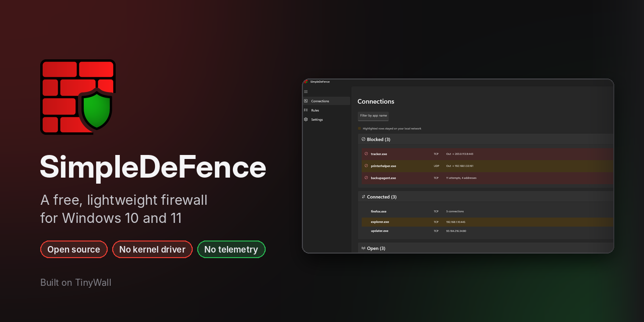
Task: Click the 11 attempts, 4 addresses text
Action: (461, 178)
